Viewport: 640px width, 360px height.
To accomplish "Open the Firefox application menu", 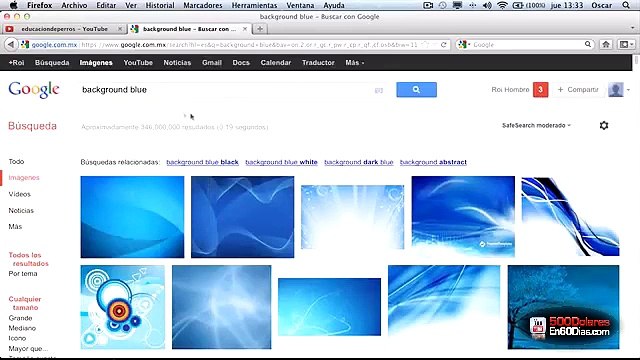I will click(40, 5).
